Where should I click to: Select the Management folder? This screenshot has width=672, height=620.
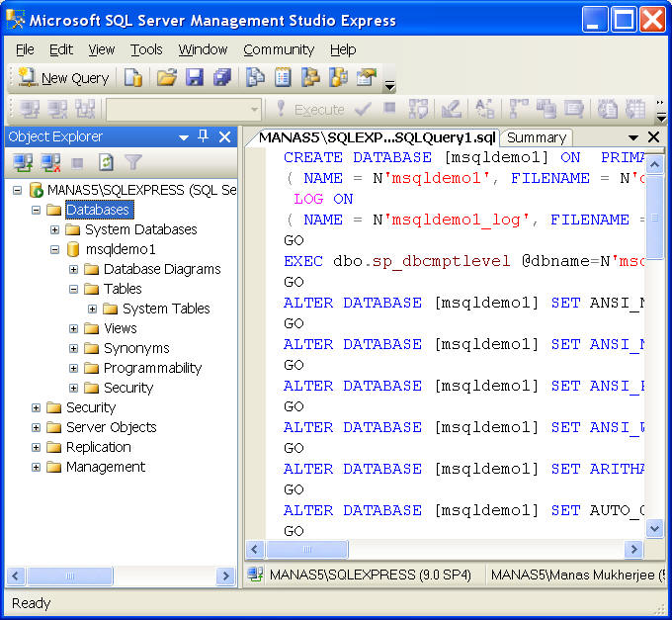106,467
